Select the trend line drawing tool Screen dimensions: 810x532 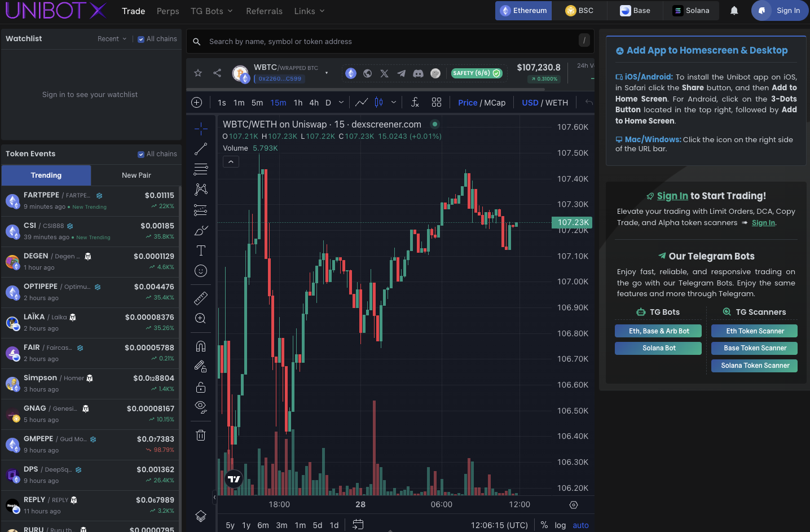(201, 149)
